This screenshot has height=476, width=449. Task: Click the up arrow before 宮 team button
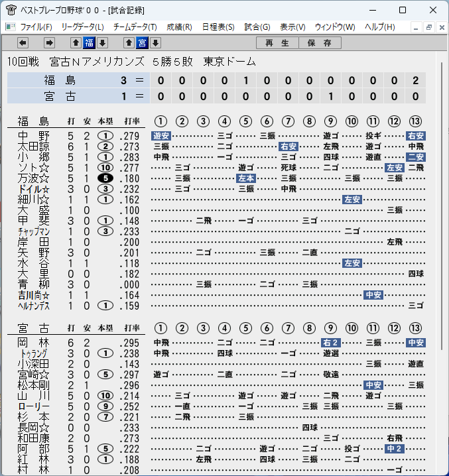pos(129,43)
